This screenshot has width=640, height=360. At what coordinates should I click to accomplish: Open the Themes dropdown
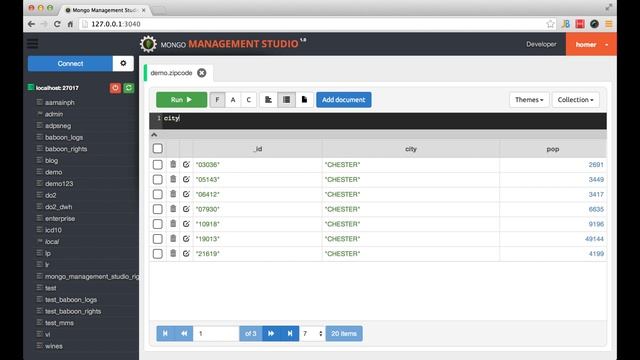(529, 100)
